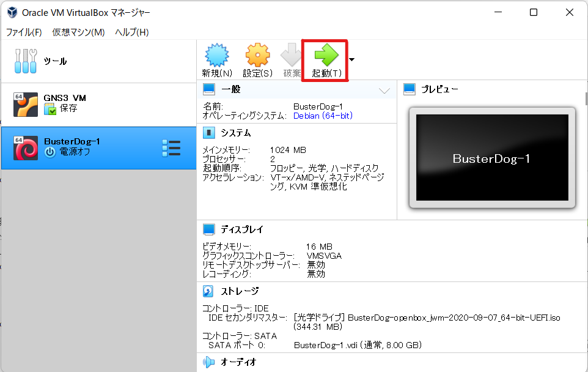588x372 pixels.
Task: Click the ディスプレイ (Display) section icon
Action: tap(208, 229)
